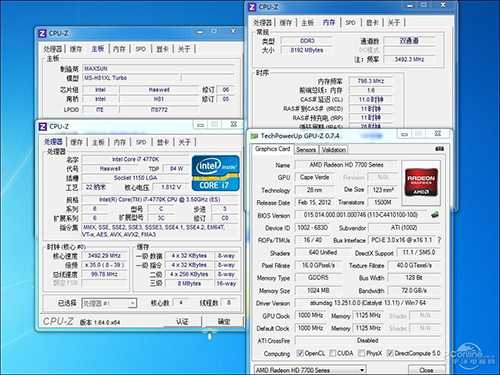This screenshot has height=375, width=500.
Task: Toggle the PhysX checkbox
Action: [x=361, y=353]
